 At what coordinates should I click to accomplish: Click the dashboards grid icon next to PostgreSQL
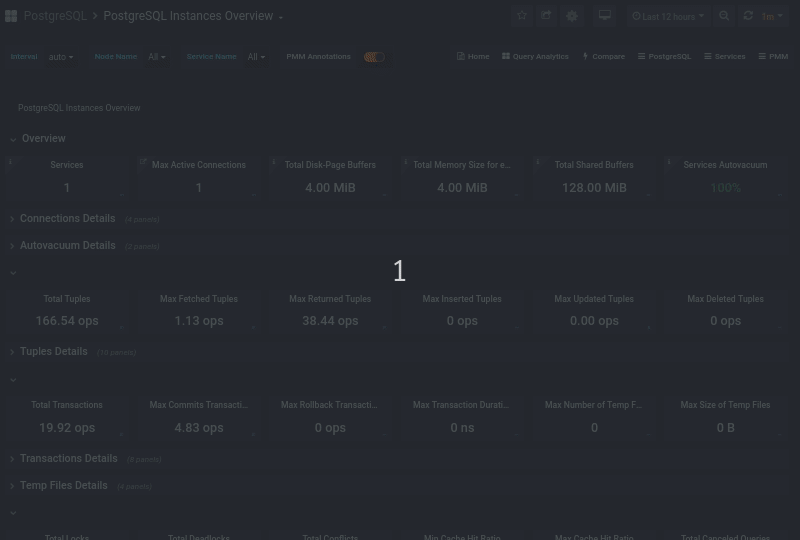tap(11, 16)
